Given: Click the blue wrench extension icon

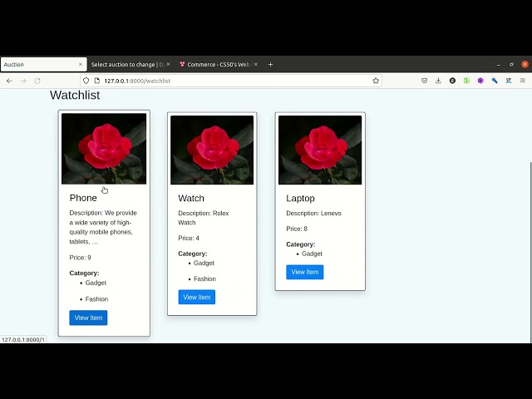Looking at the screenshot, I should [x=495, y=81].
